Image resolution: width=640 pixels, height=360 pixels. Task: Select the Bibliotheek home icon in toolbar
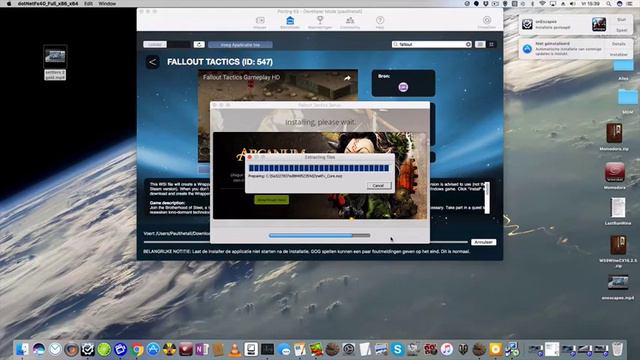tap(290, 20)
